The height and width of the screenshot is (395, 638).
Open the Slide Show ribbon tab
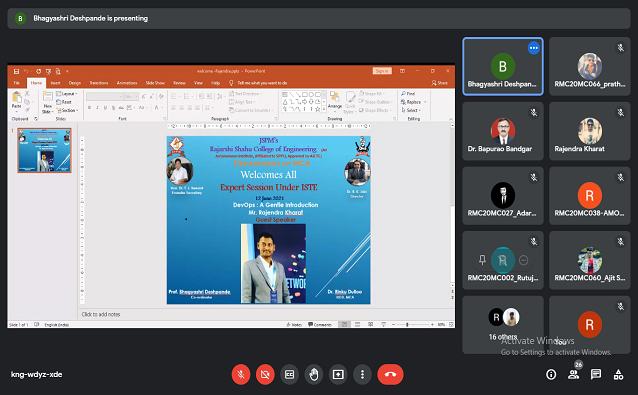point(155,83)
